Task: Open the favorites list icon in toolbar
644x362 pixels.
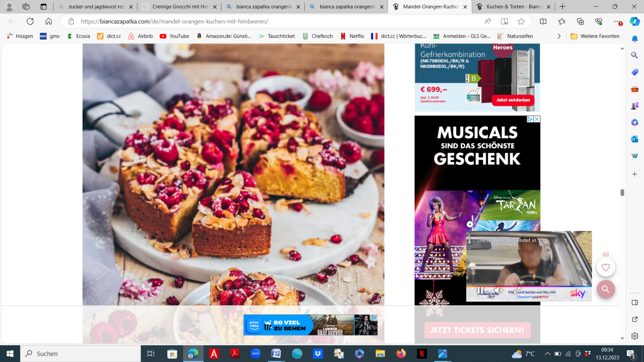Action: point(562,21)
